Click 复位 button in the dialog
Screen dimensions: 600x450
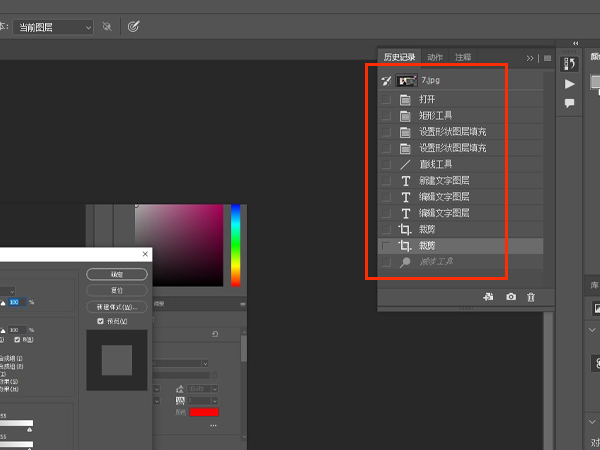tap(117, 290)
